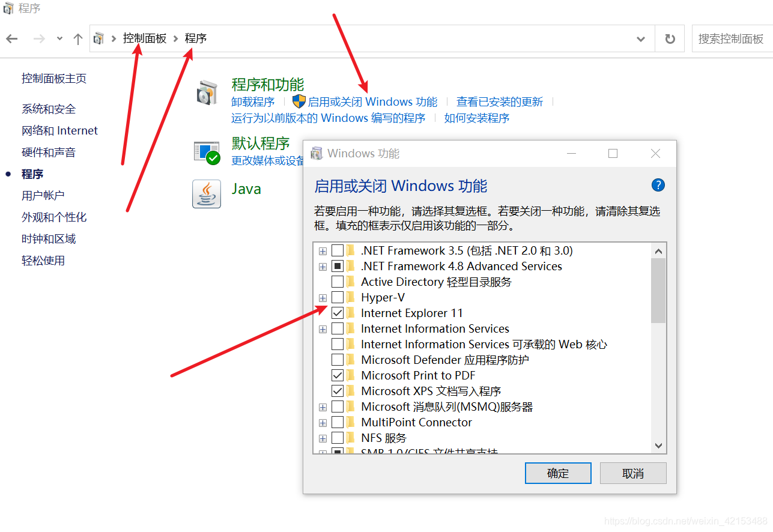
Task: Go up one level with up arrow
Action: [77, 39]
